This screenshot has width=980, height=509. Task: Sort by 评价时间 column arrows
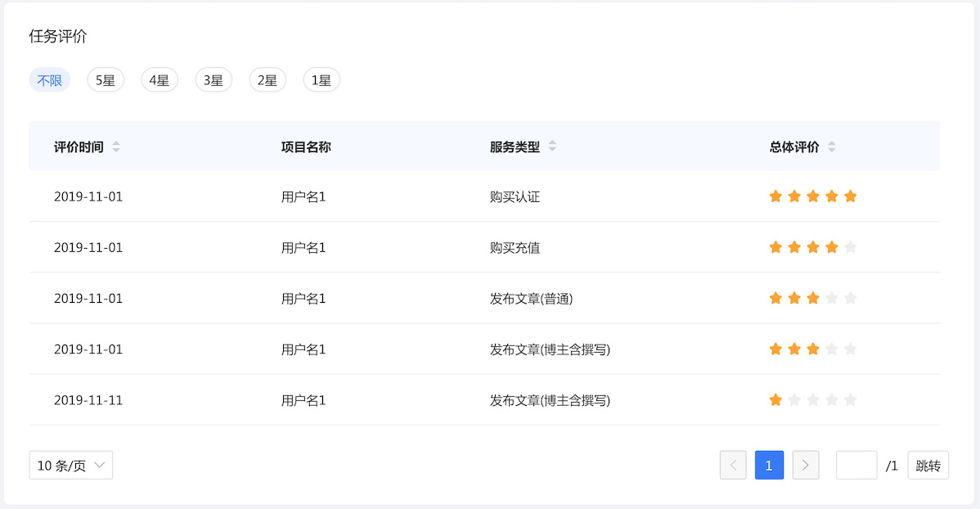pos(116,147)
